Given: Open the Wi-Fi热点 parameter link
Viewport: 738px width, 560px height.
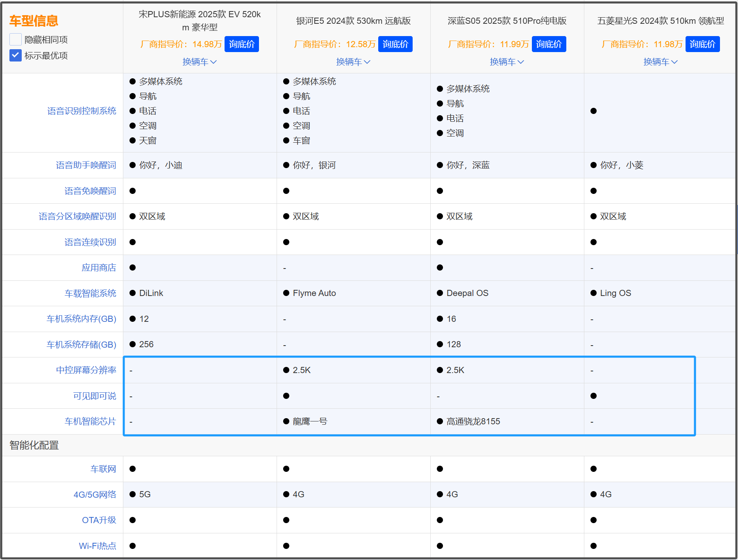Looking at the screenshot, I should [x=98, y=546].
